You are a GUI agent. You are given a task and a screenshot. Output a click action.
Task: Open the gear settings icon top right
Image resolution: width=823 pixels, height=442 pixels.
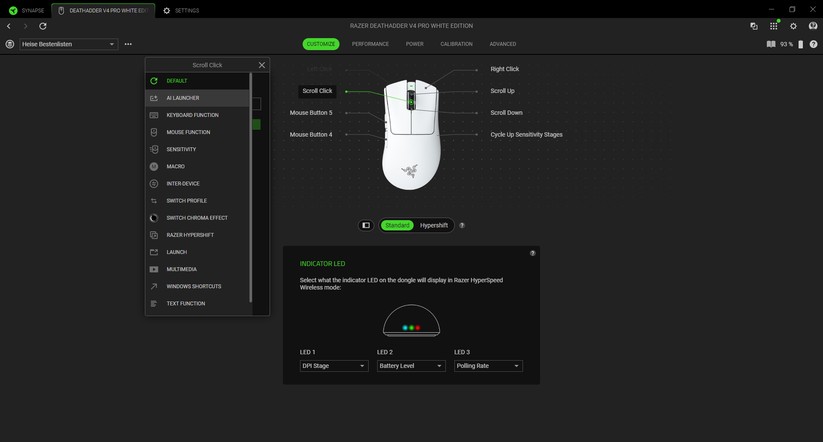[793, 26]
